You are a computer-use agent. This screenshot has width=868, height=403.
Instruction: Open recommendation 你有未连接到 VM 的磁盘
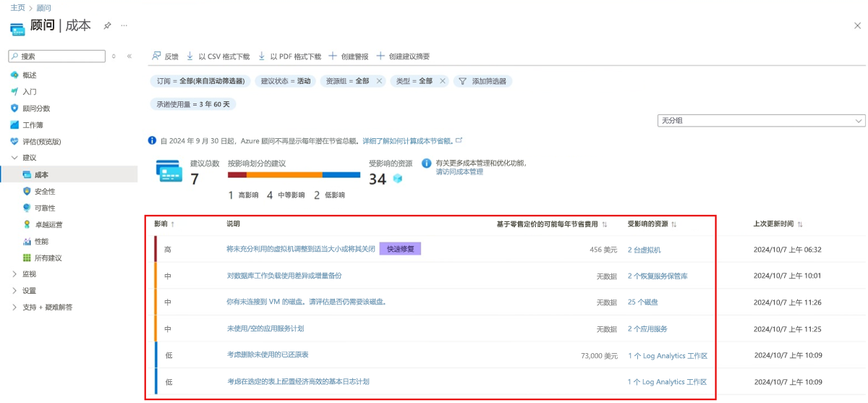click(307, 302)
